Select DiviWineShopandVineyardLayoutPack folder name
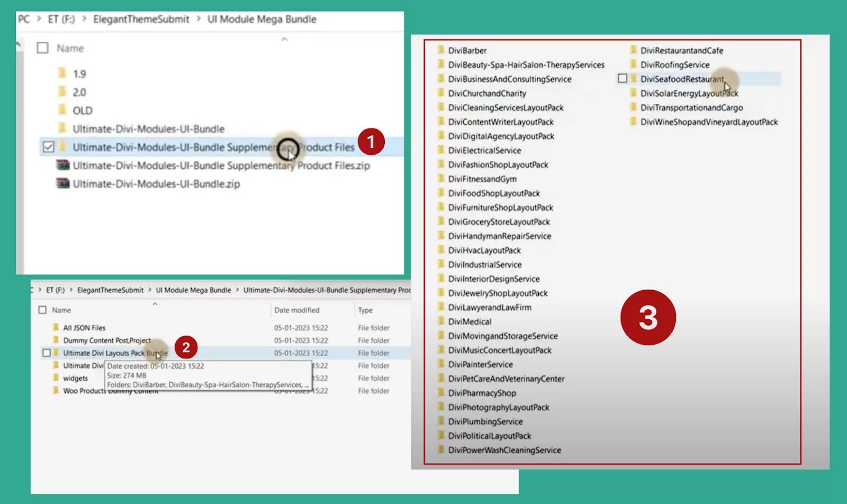 (709, 122)
